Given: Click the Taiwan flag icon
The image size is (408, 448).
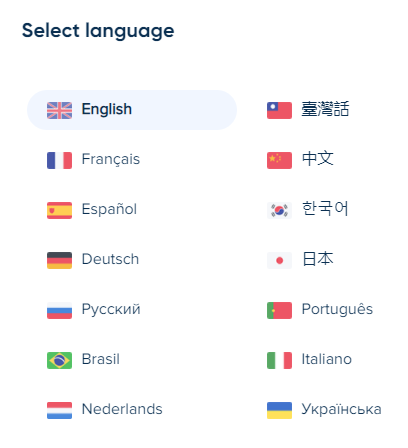Looking at the screenshot, I should (x=279, y=110).
